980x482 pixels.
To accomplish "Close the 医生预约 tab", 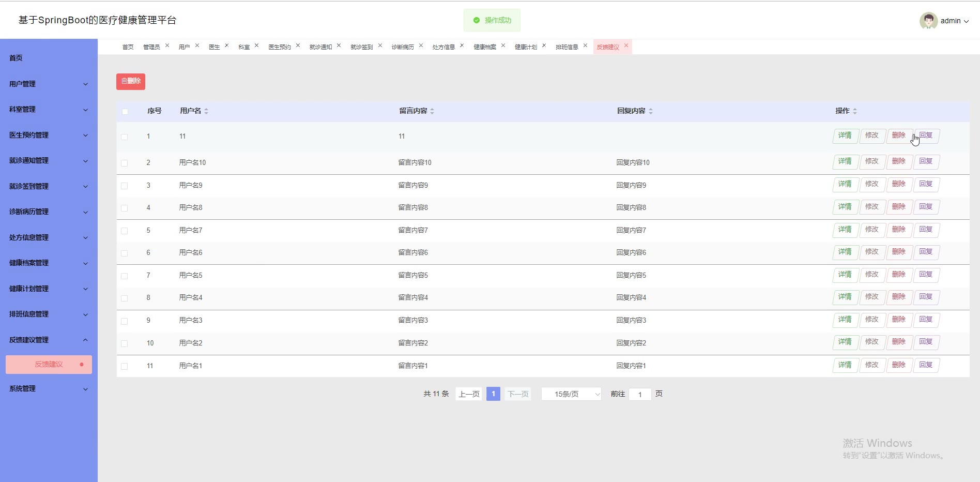I will pos(298,46).
